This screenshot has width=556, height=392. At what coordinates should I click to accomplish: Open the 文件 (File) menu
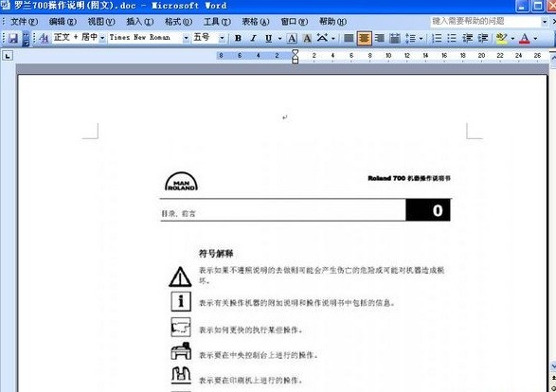click(x=24, y=22)
